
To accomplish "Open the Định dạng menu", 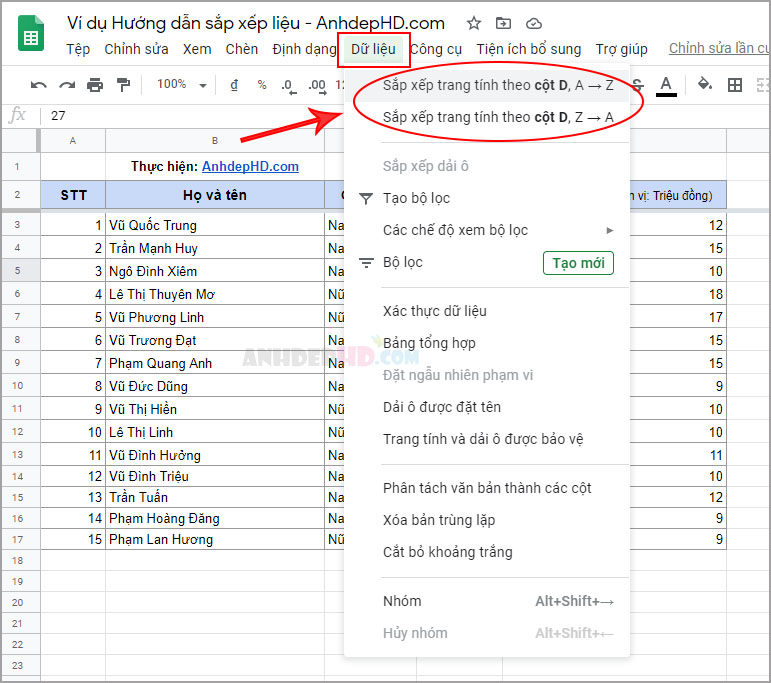I will (x=304, y=49).
